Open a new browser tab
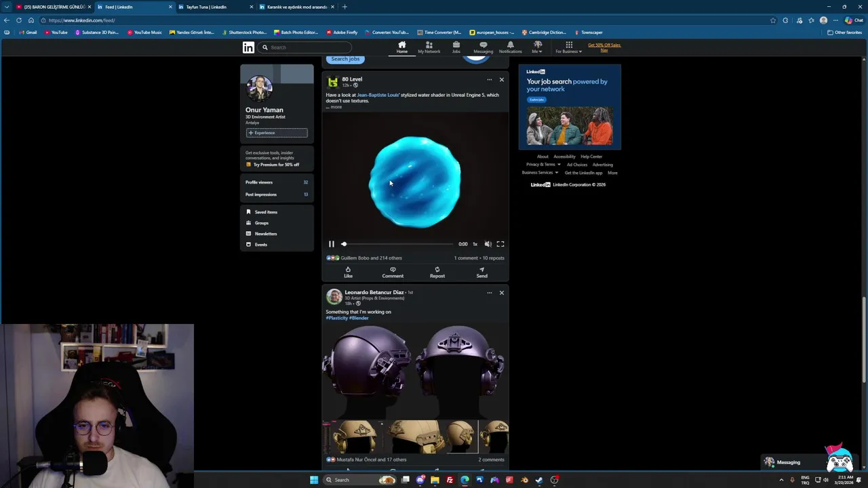This screenshot has width=868, height=488. coord(344,7)
